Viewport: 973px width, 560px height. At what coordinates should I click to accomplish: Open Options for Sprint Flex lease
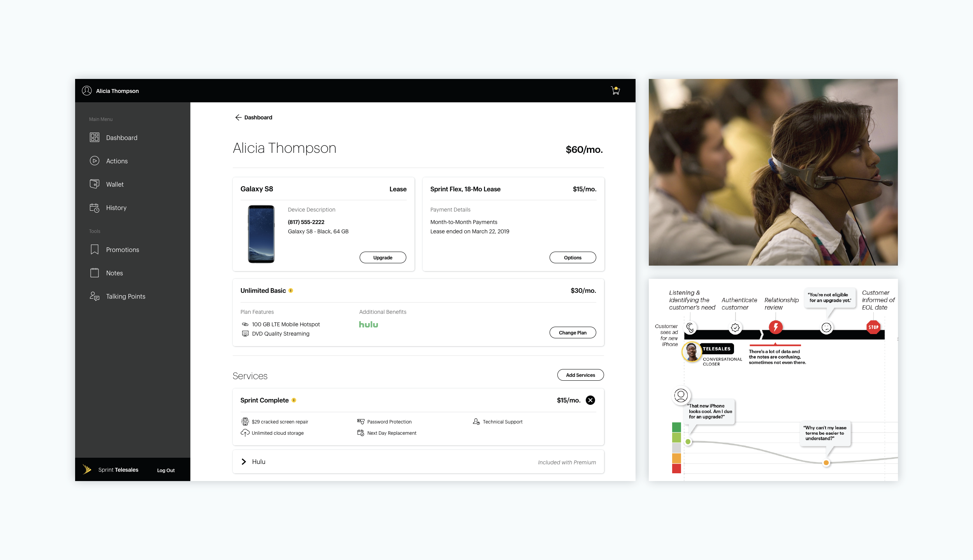[x=573, y=257]
